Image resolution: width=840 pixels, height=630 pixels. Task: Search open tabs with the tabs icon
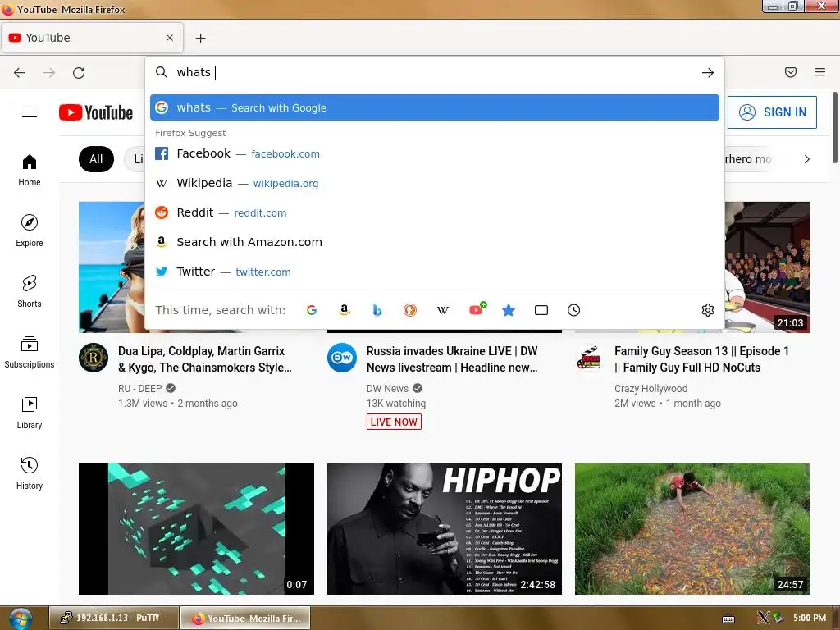pos(541,310)
